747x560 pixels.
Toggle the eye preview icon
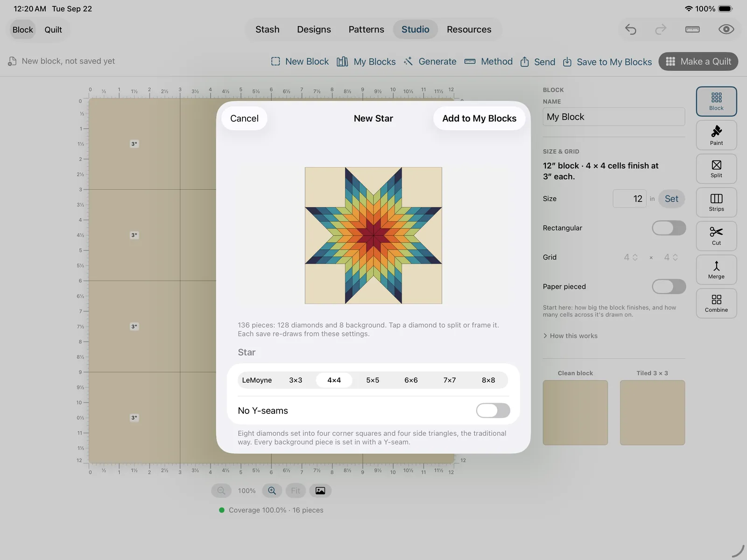point(726,29)
